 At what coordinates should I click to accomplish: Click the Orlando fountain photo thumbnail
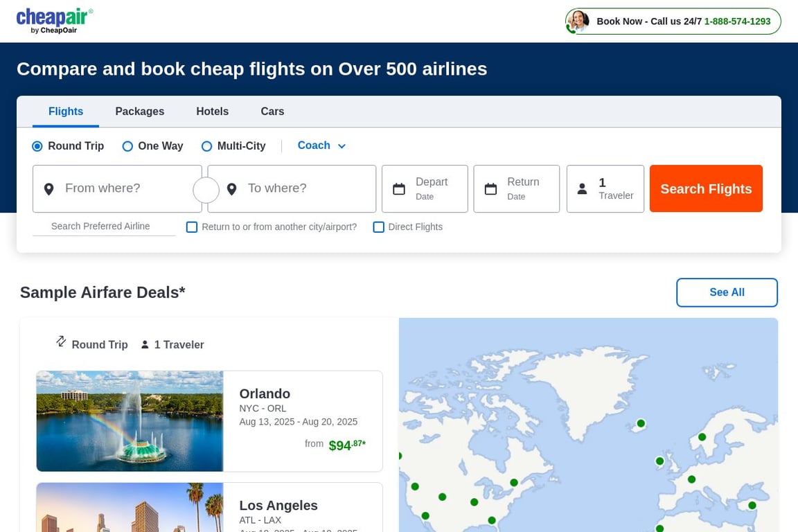(x=130, y=421)
